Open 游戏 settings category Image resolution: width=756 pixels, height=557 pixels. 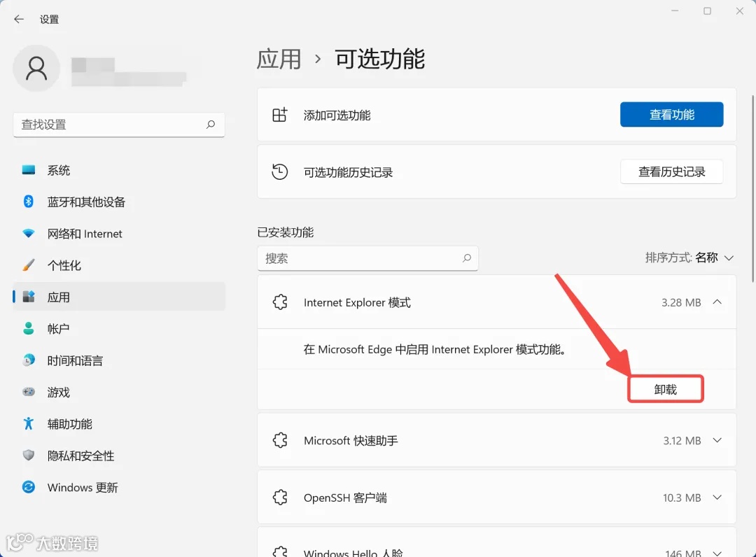pos(119,393)
